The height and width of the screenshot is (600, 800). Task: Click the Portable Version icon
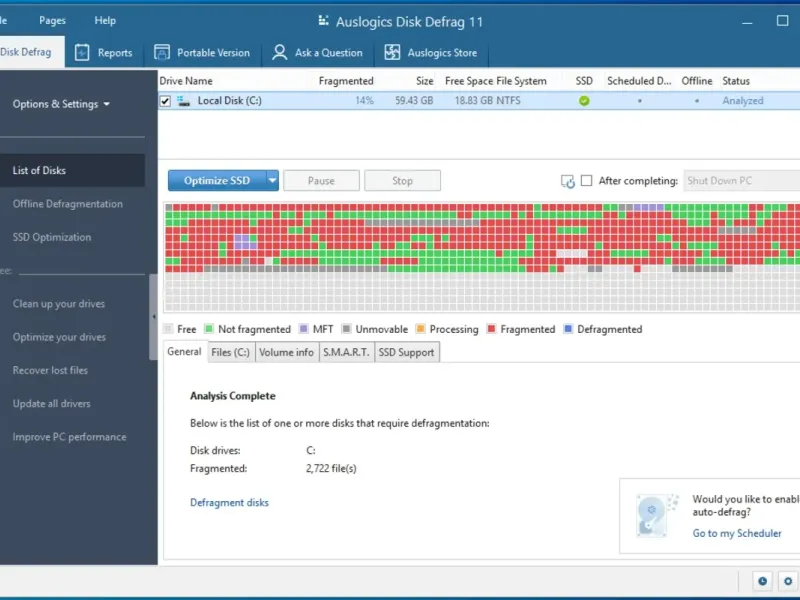point(162,53)
